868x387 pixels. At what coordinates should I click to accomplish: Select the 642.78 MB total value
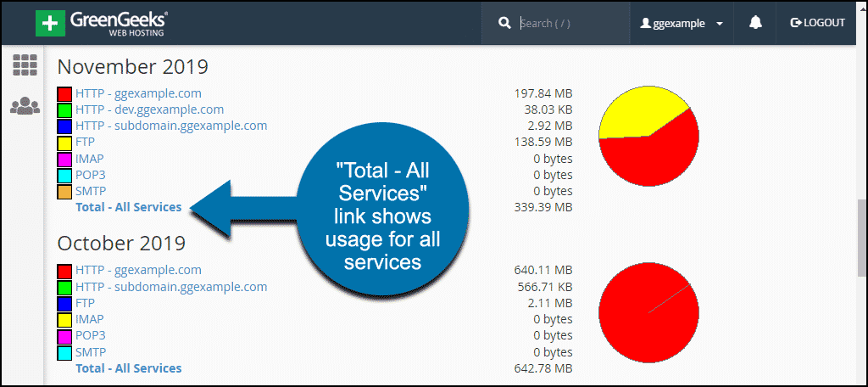(x=543, y=368)
